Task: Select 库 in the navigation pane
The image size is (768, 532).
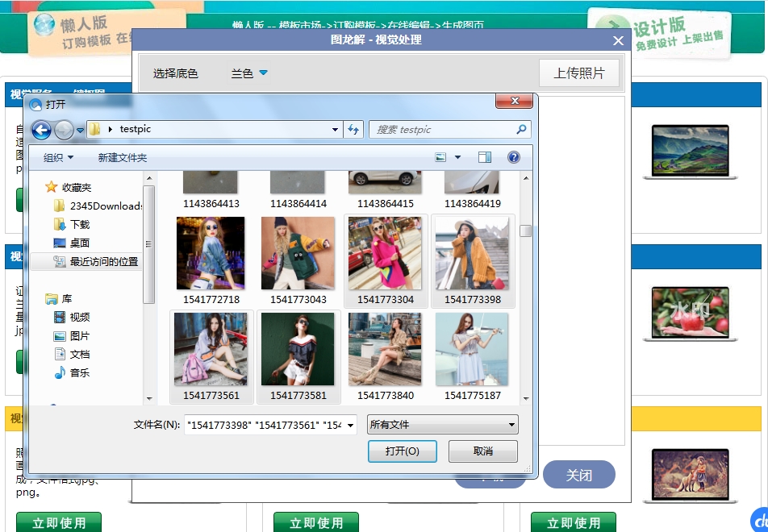Action: 59,298
